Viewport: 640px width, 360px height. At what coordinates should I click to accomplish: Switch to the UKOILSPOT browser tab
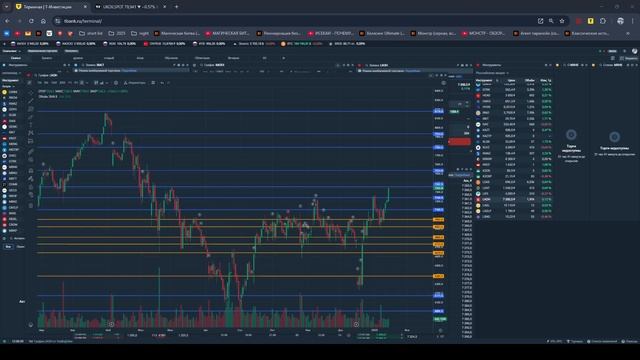pos(131,7)
